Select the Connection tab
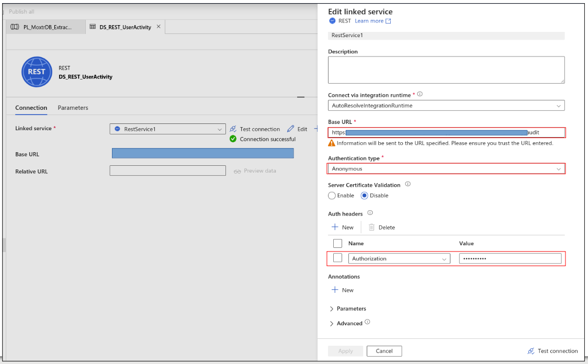 point(31,108)
